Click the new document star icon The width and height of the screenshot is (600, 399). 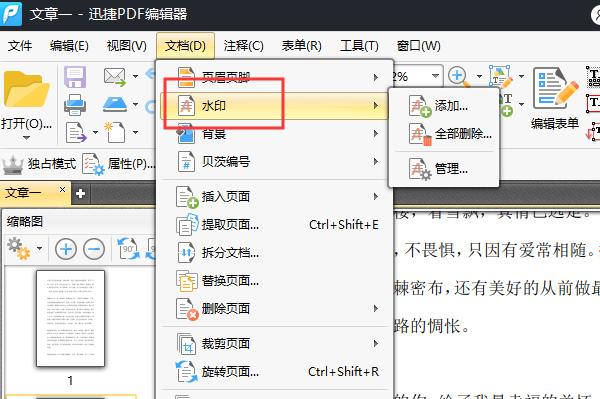point(115,132)
